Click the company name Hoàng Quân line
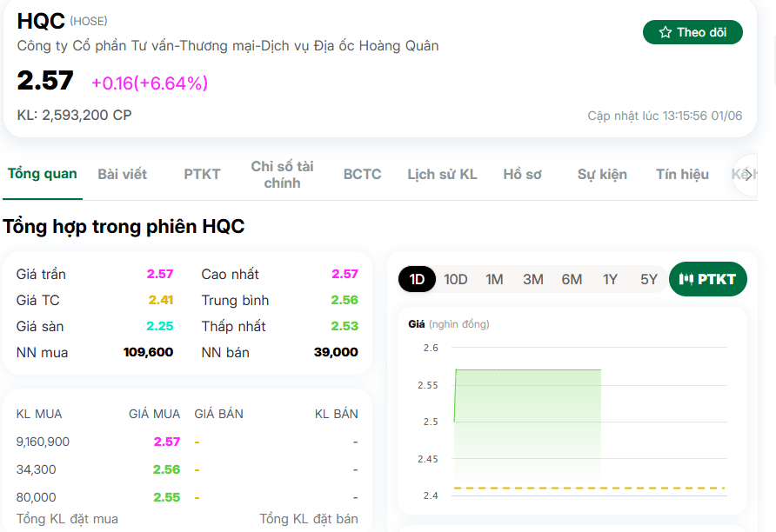Image resolution: width=776 pixels, height=532 pixels. pyautogui.click(x=228, y=45)
